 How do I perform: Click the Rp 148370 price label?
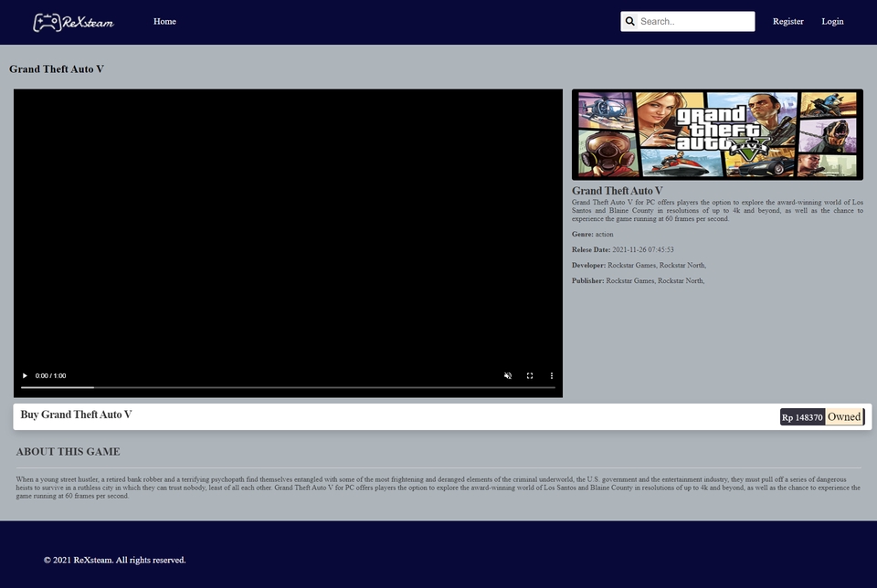pos(802,417)
